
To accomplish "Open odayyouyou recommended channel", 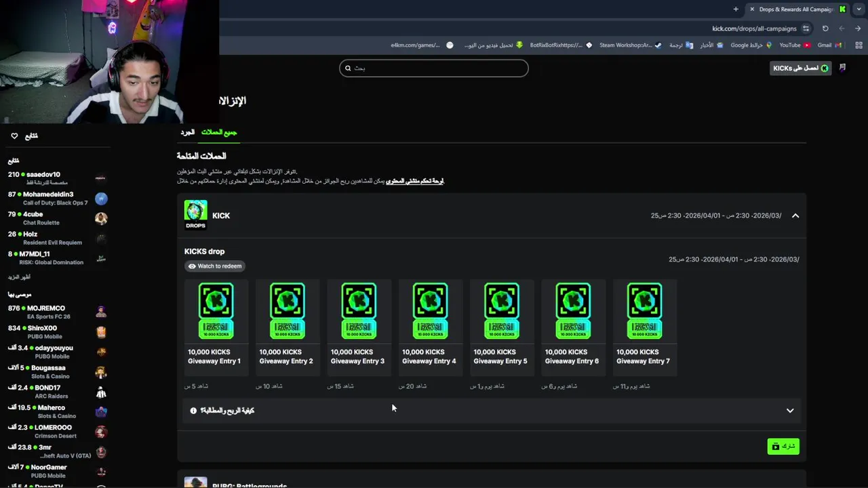I will 58,352.
